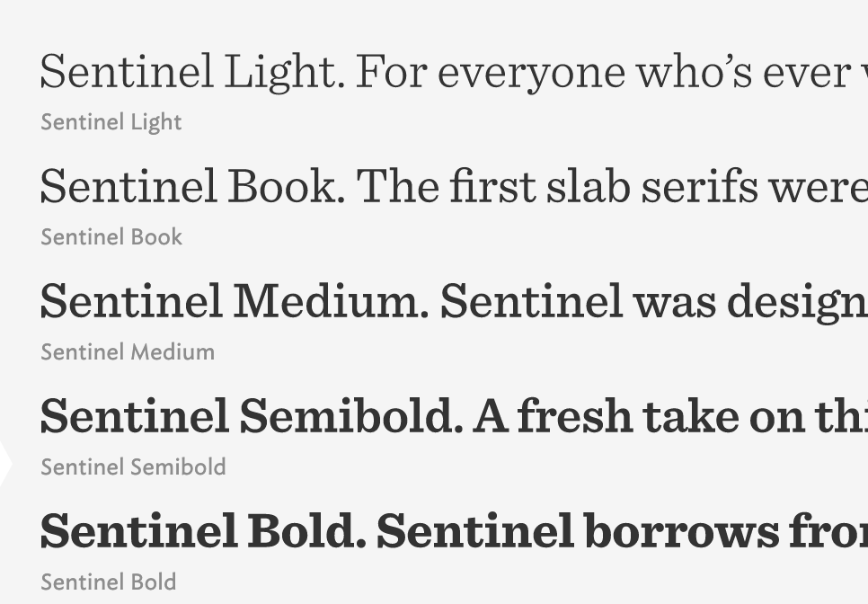868x604 pixels.
Task: Click the small 'Sentinel Light' caption label
Action: pyautogui.click(x=111, y=122)
